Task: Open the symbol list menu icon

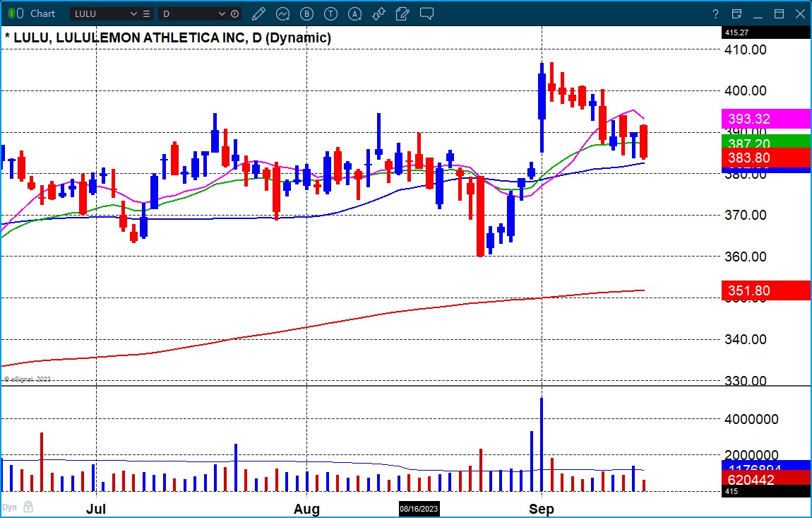Action: point(147,14)
